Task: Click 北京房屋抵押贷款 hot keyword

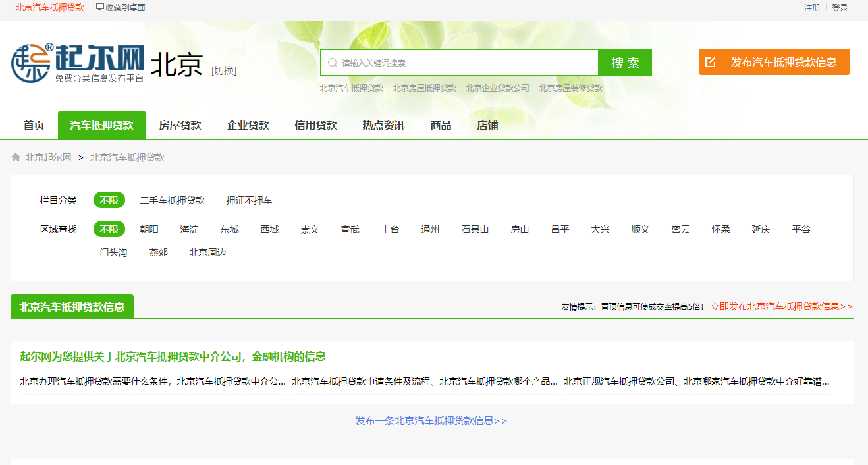Action: pos(425,88)
